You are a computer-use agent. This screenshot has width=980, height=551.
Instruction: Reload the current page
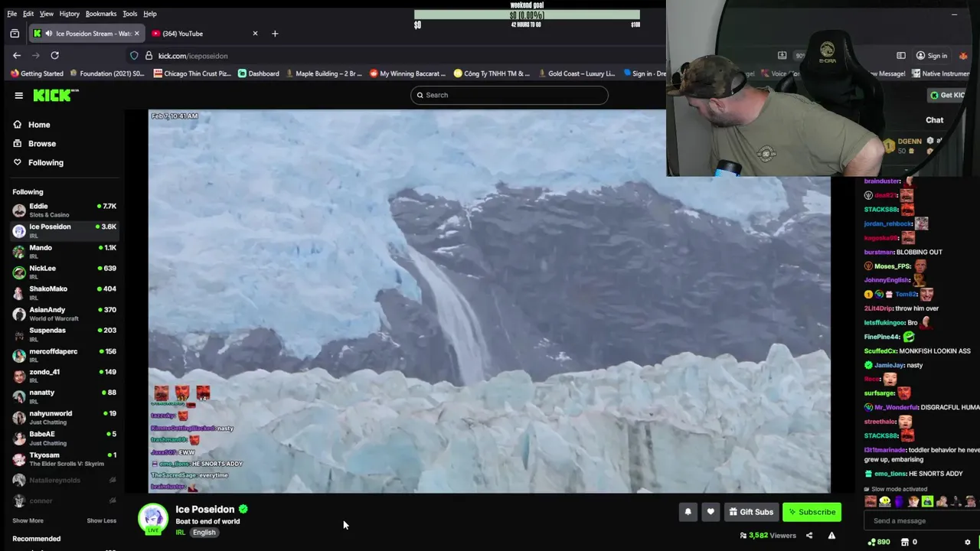point(54,55)
